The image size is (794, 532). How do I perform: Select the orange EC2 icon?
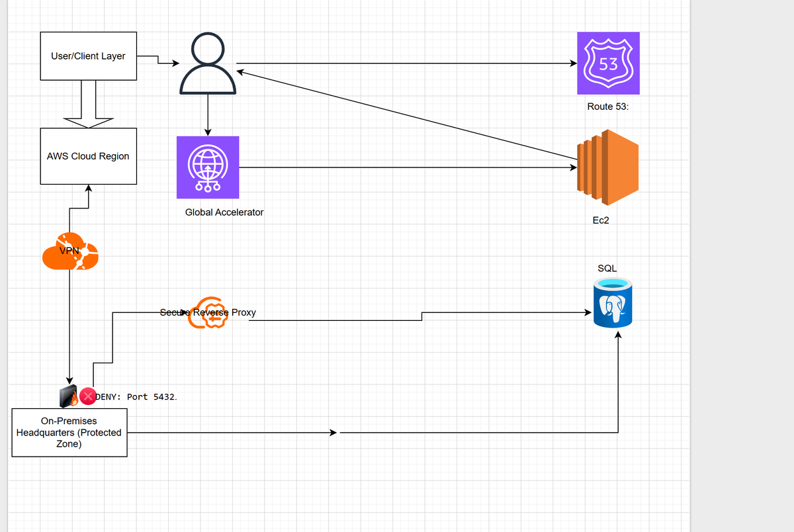pyautogui.click(x=607, y=167)
